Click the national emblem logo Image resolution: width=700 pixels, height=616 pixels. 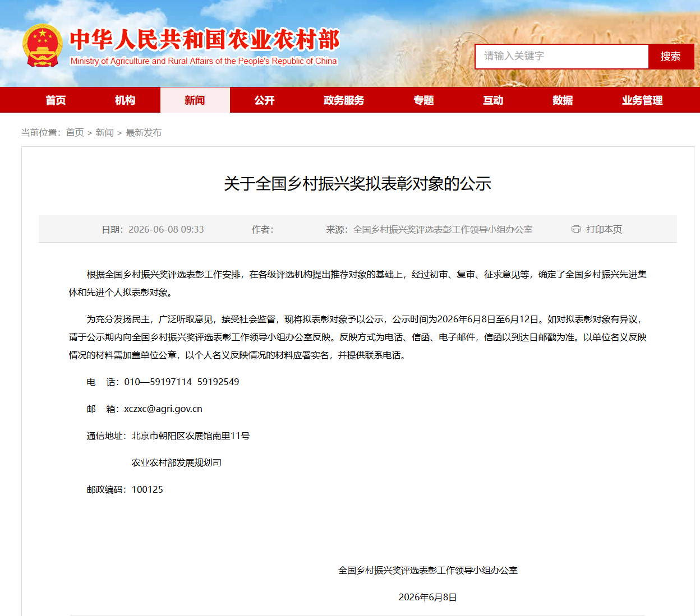[x=43, y=46]
